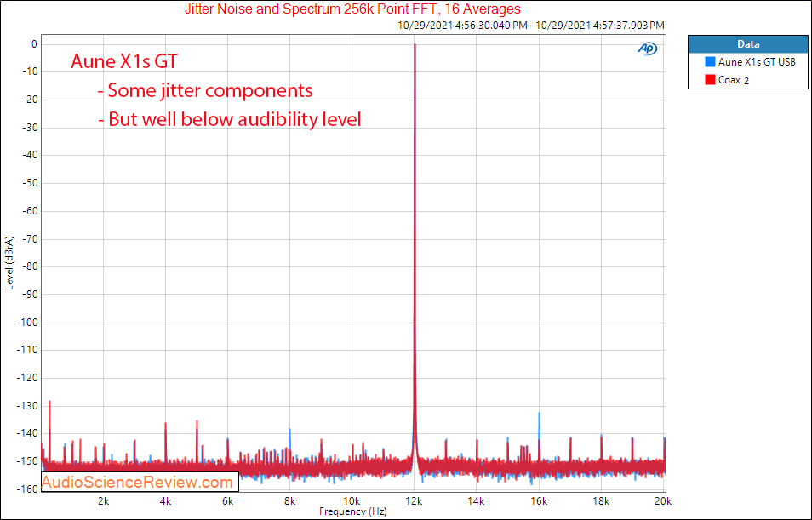This screenshot has width=812, height=520.
Task: Click the Level (dBrA) axis label
Action: click(x=9, y=263)
